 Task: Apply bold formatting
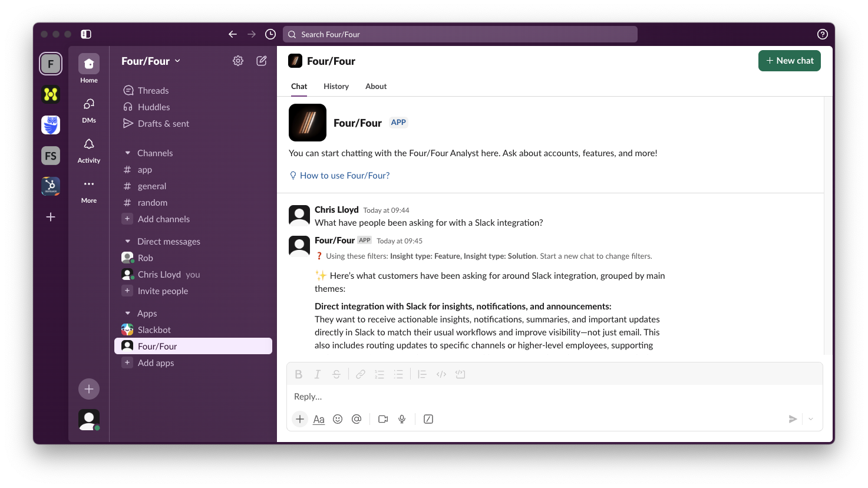click(x=299, y=374)
